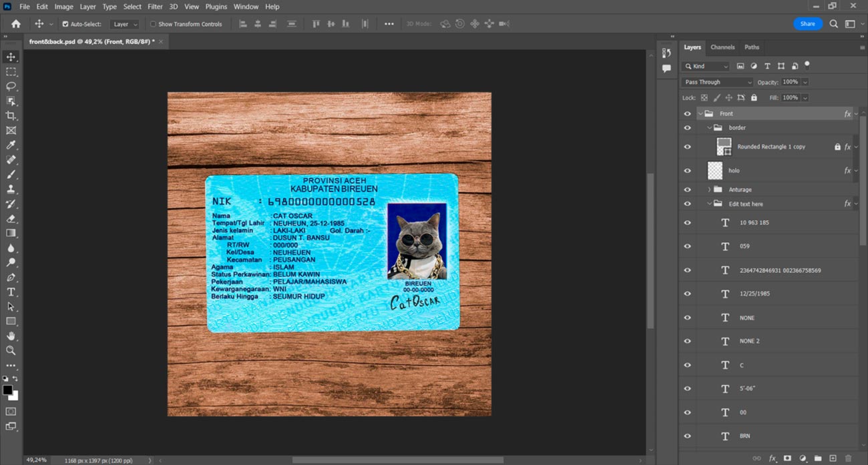868x465 pixels.
Task: Hide the '10 963 185' text layer
Action: [687, 223]
